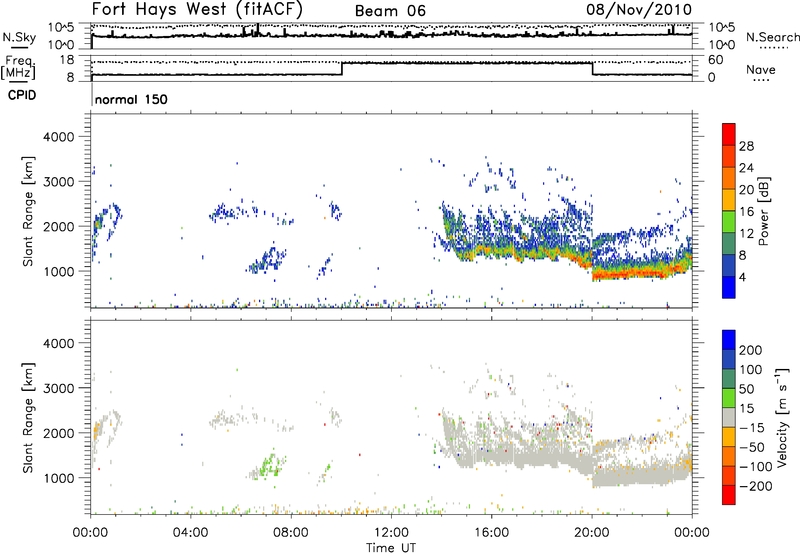This screenshot has height=554, width=800.
Task: Click "Slant Range [km]" label of power panel
Action: click(x=28, y=211)
